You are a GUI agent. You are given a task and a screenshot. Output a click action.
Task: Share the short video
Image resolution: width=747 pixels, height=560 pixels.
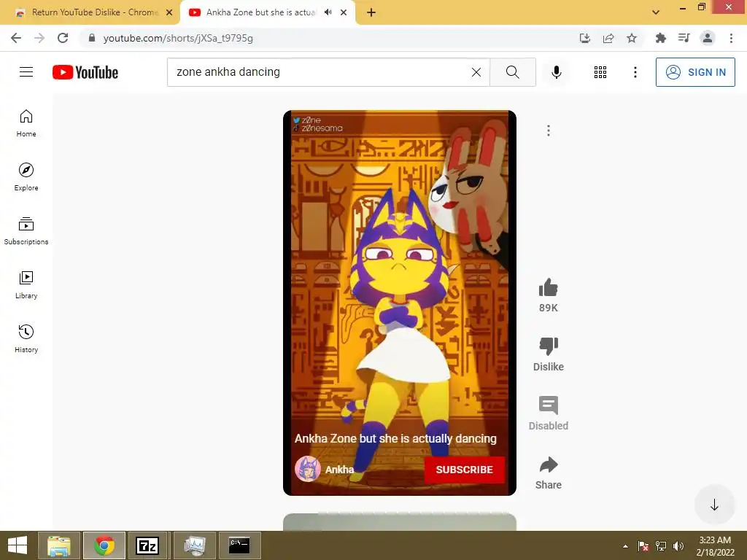(x=549, y=464)
